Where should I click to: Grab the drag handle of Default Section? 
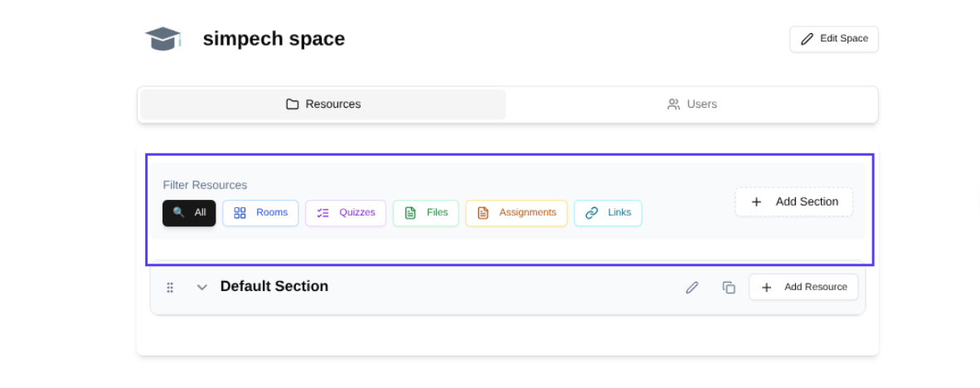click(x=170, y=288)
